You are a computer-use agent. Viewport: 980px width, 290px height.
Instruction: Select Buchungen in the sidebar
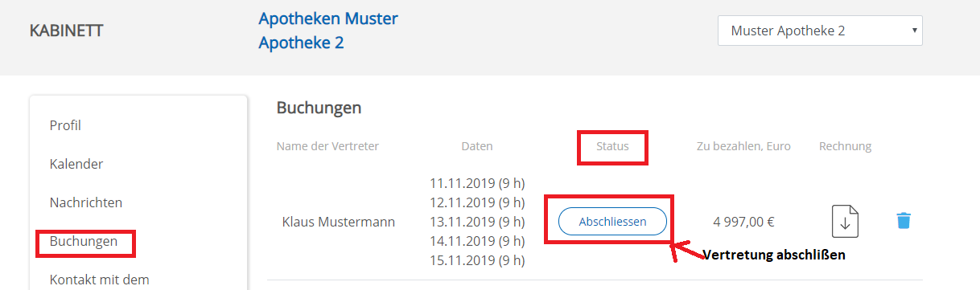pyautogui.click(x=84, y=241)
